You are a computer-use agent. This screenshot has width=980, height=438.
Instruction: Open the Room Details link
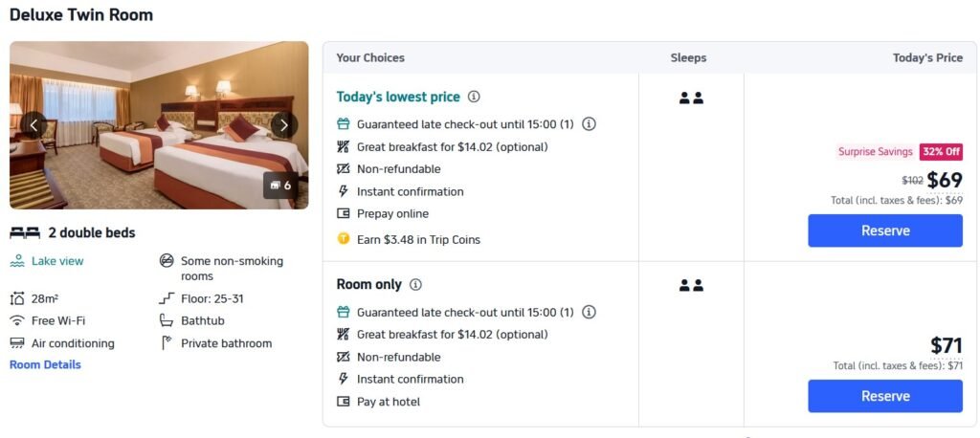pos(45,364)
